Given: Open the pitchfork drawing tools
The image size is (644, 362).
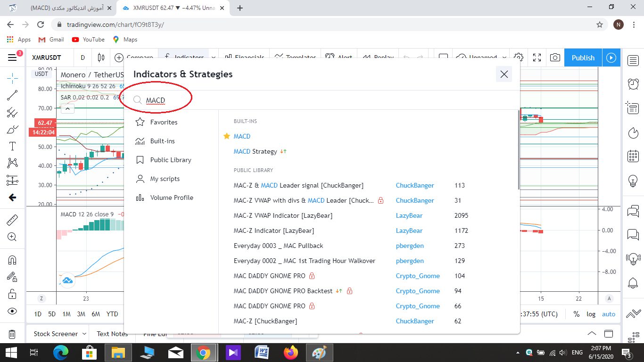Looking at the screenshot, I should click(12, 112).
